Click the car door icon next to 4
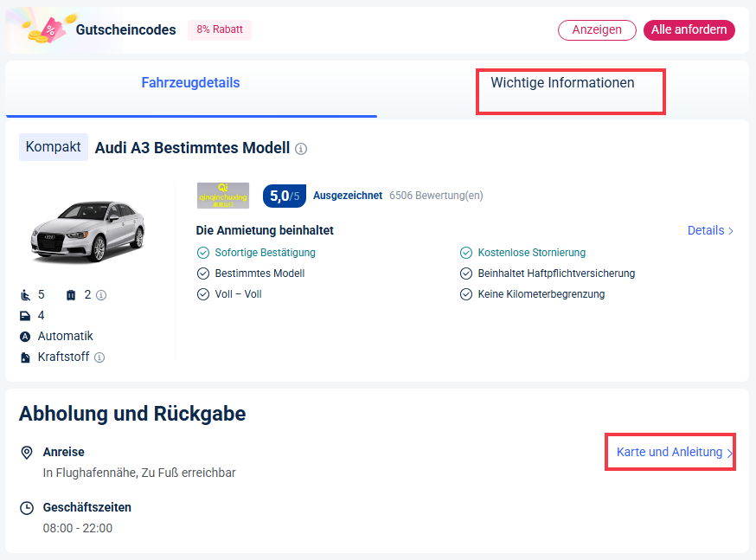 click(x=25, y=316)
